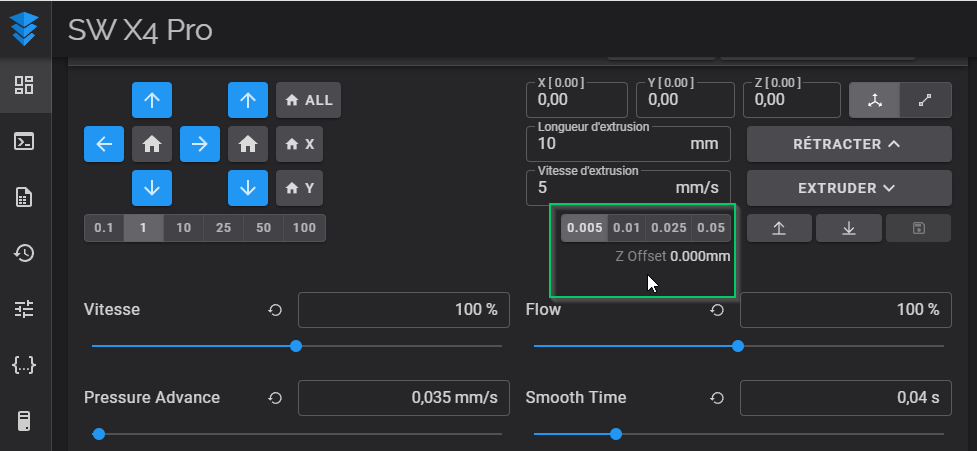Screen dimensions: 977x451
Task: Move Y axis forward with up arrow
Action: (152, 100)
